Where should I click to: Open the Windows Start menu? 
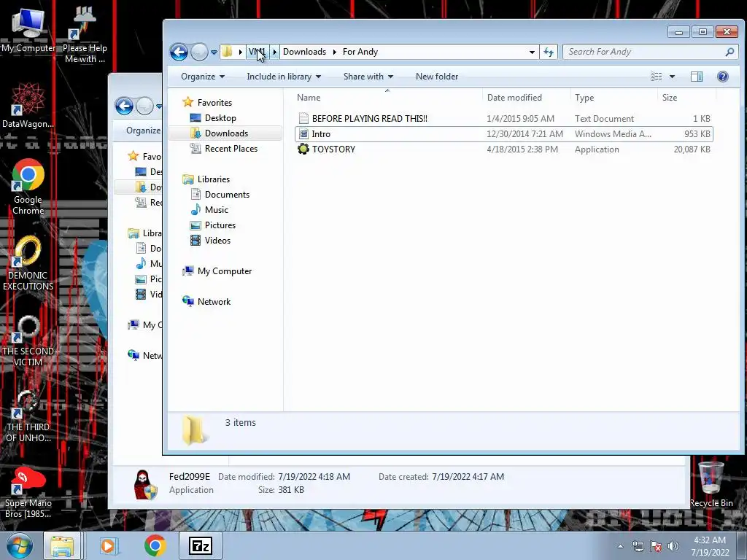19,545
